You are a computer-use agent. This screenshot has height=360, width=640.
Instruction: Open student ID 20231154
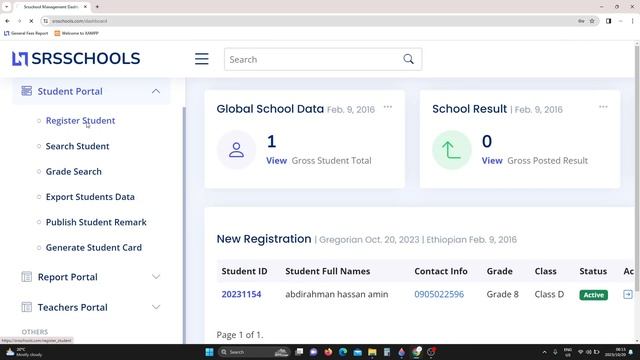click(x=241, y=294)
